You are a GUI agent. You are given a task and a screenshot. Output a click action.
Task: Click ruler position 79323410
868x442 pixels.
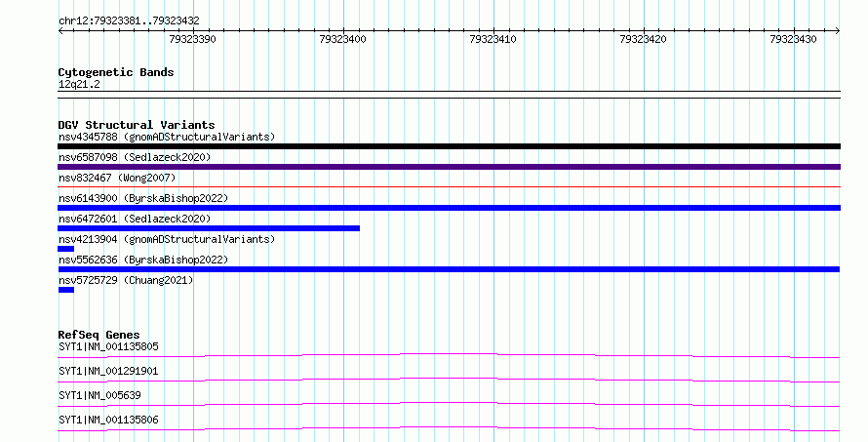[493, 39]
